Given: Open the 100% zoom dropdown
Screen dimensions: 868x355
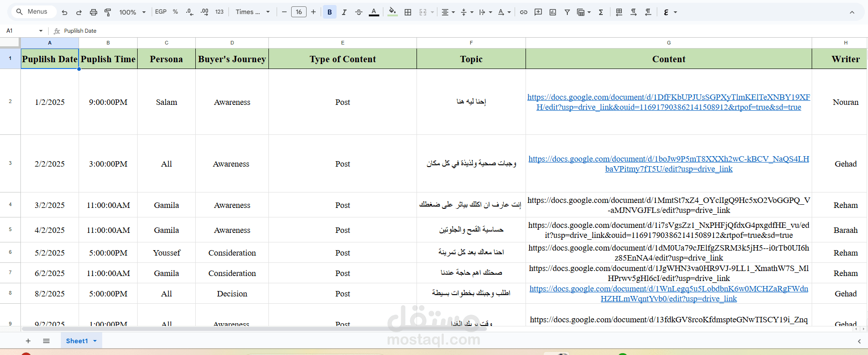Looking at the screenshot, I should (x=132, y=12).
